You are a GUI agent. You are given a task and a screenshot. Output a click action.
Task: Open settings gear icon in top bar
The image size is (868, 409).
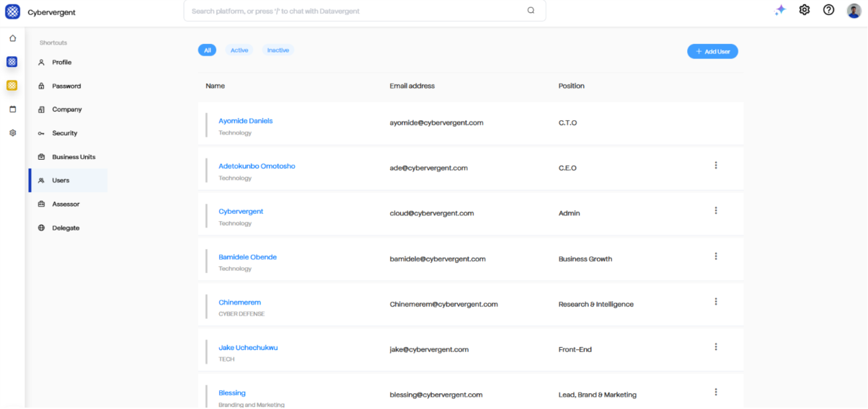pos(805,10)
